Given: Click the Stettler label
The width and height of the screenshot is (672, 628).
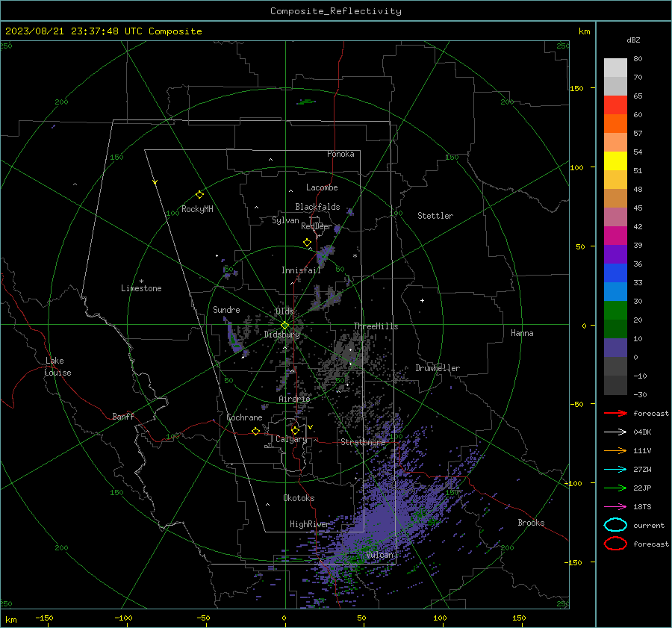Looking at the screenshot, I should (435, 216).
